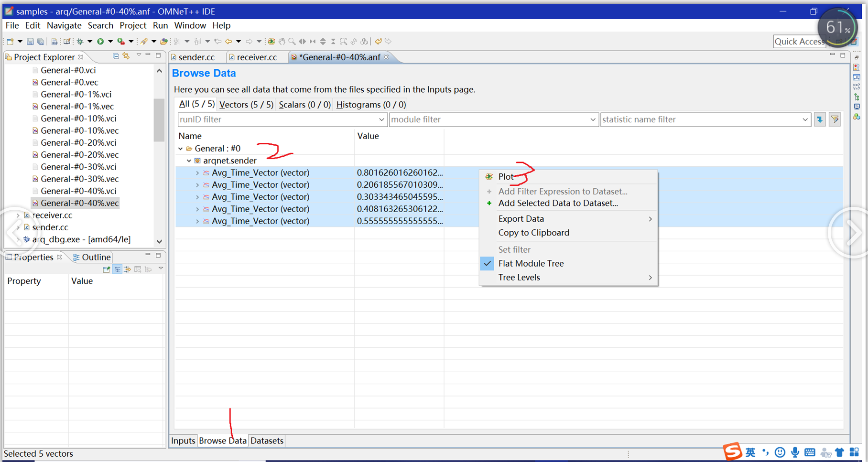
Task: Toggle Link with Editor in Project Explorer
Action: (x=126, y=56)
